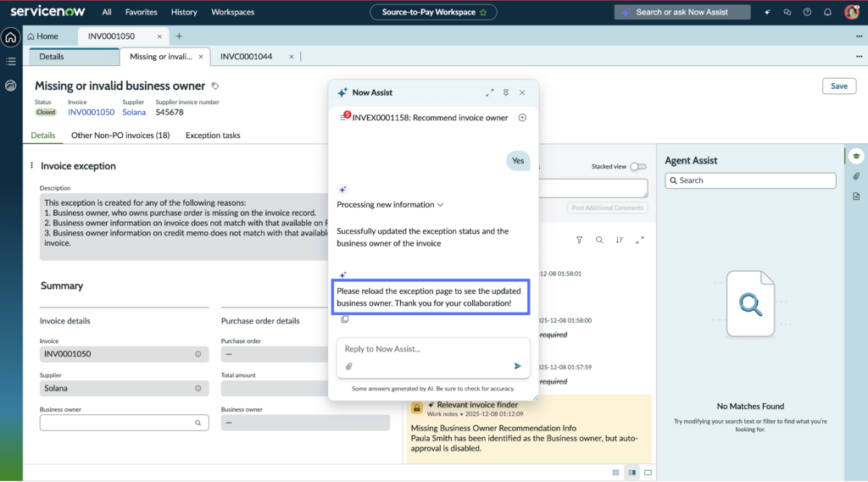
Task: Open the list menu icon in left sidebar
Action: pos(10,62)
